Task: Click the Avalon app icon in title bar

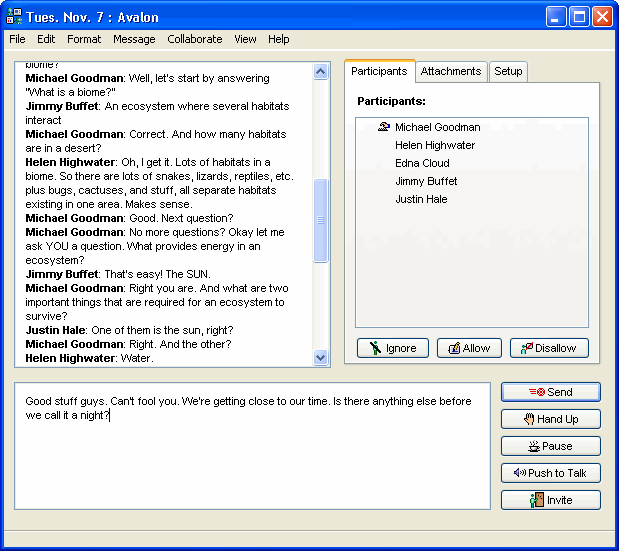Action: point(14,17)
